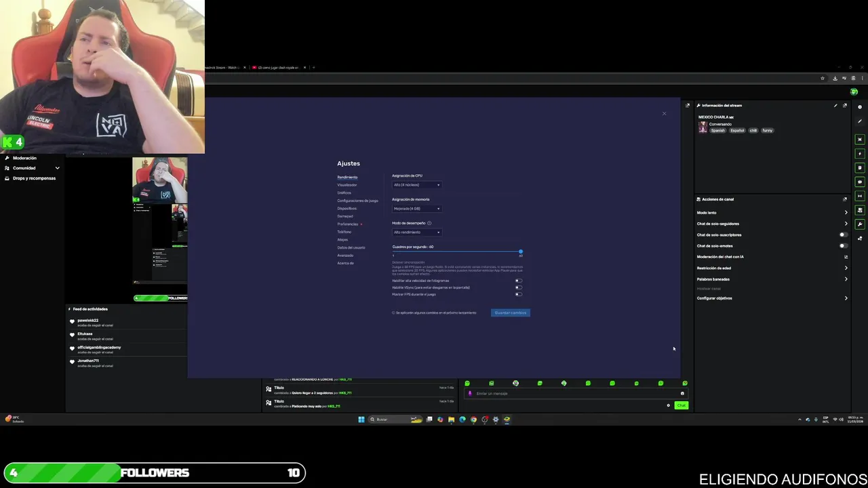868x488 pixels.
Task: Click the Guardar cambios button
Action: [x=511, y=312]
